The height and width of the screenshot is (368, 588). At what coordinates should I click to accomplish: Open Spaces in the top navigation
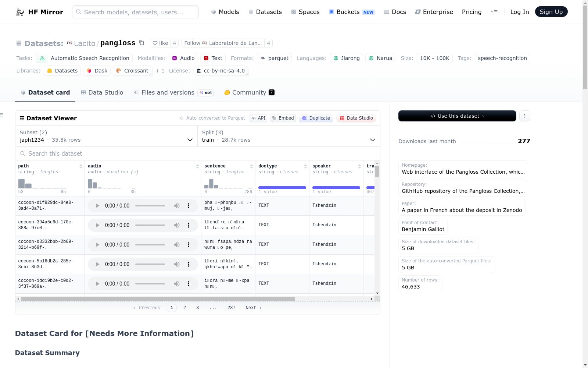coord(305,12)
